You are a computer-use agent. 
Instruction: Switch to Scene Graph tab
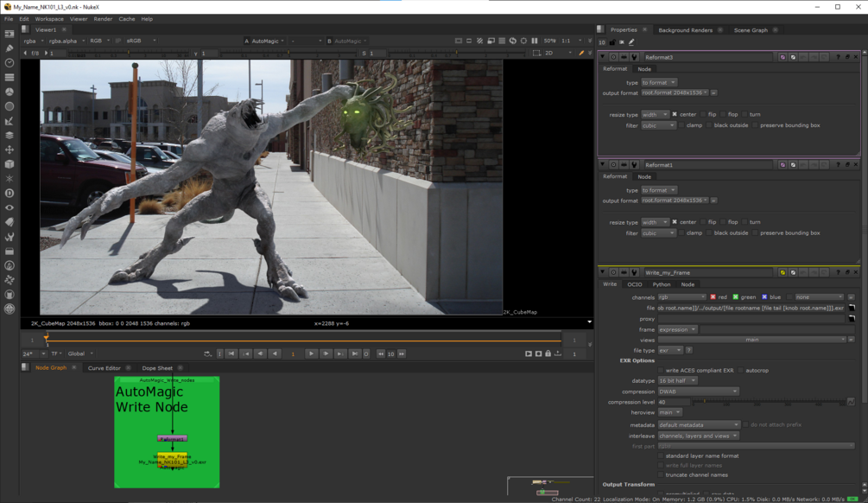[751, 30]
